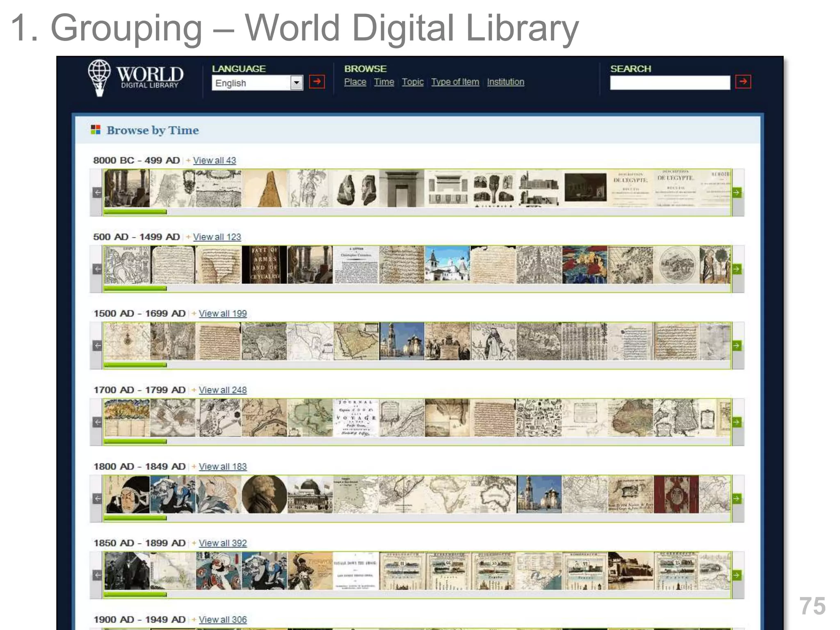Submit language with the red arrow button
This screenshot has width=840, height=630.
[x=317, y=82]
